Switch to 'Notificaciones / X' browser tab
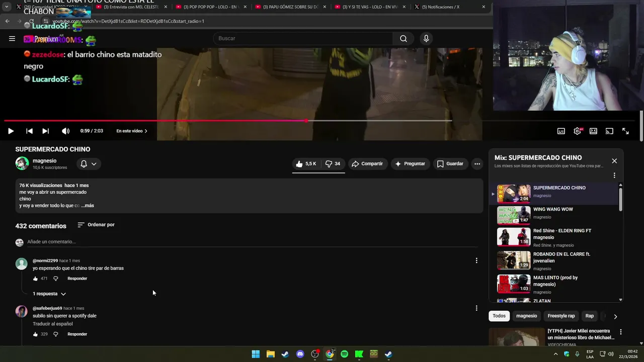This screenshot has width=644, height=362. click(449, 7)
